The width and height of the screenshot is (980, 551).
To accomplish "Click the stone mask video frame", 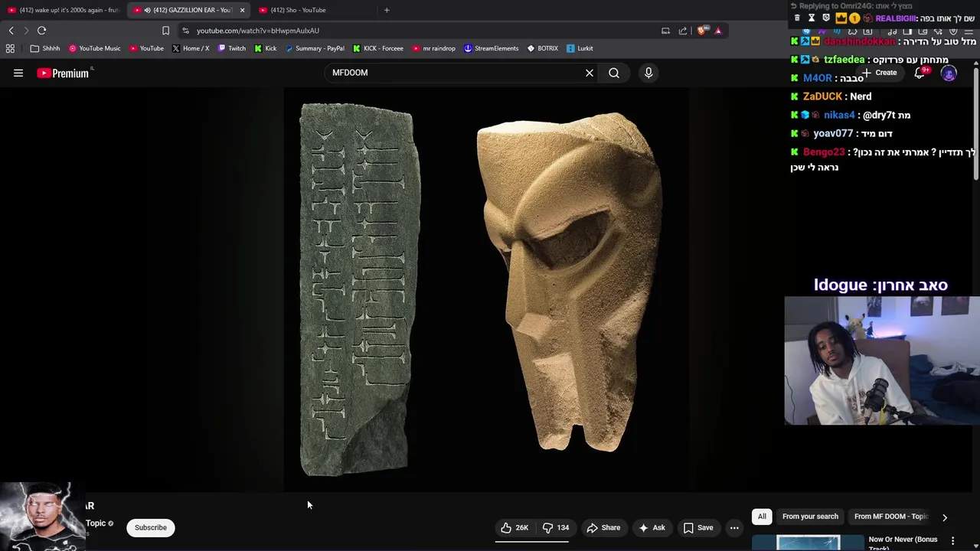I will [485, 289].
